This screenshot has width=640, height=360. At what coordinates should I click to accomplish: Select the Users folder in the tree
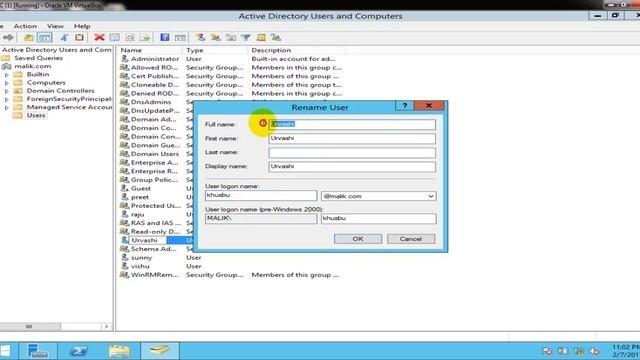[x=36, y=116]
